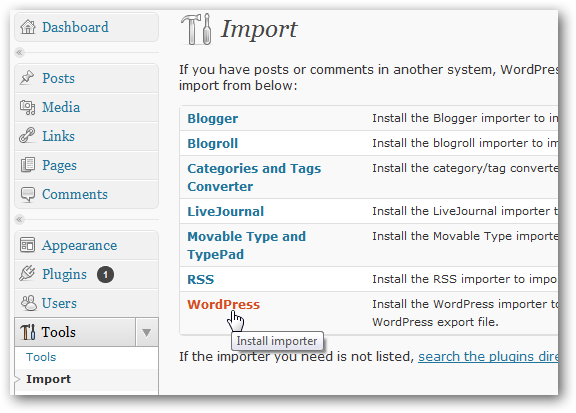
Task: Open Categories and Tags Converter link
Action: 254,177
